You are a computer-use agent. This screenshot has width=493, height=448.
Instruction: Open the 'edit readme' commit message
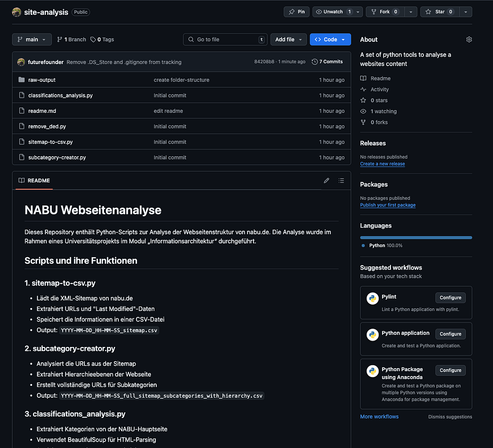click(x=168, y=111)
